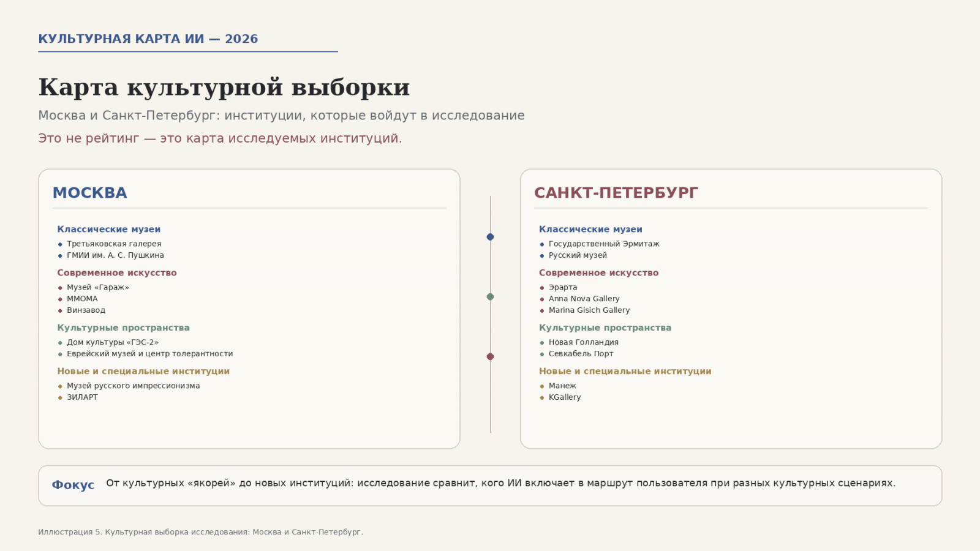Click the blue dot on the central line
980x551 pixels.
tap(490, 237)
